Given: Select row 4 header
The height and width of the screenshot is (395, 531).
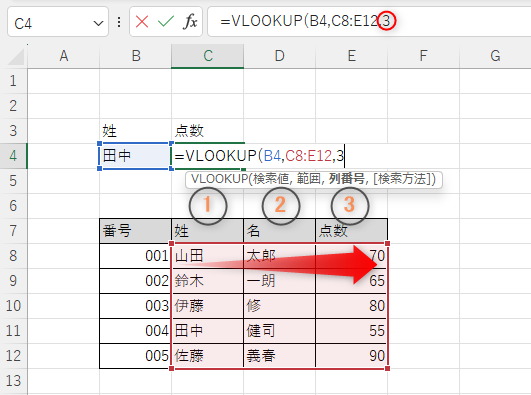Looking at the screenshot, I should coord(13,156).
